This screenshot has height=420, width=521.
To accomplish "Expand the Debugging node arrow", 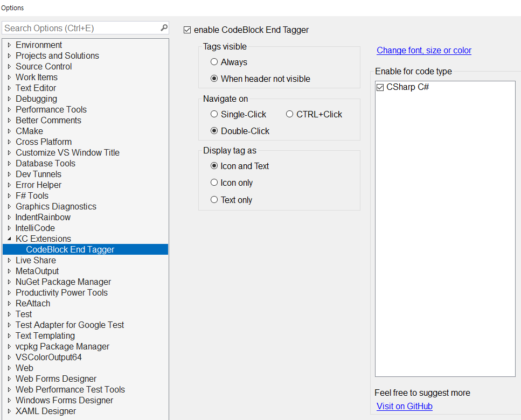I will click(x=9, y=99).
